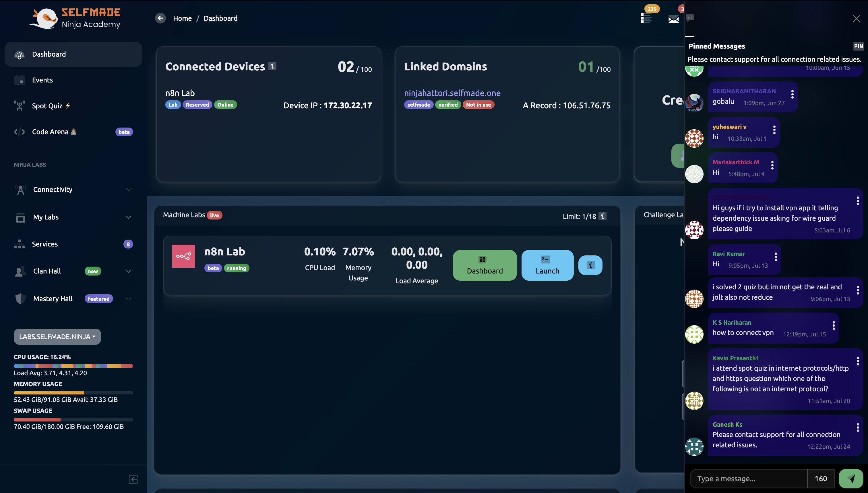This screenshot has height=493, width=868.
Task: Open Services in the sidebar
Action: [73, 244]
